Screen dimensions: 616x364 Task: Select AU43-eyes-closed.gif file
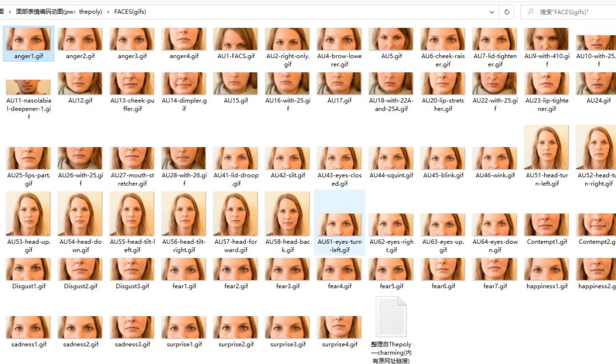pyautogui.click(x=339, y=158)
